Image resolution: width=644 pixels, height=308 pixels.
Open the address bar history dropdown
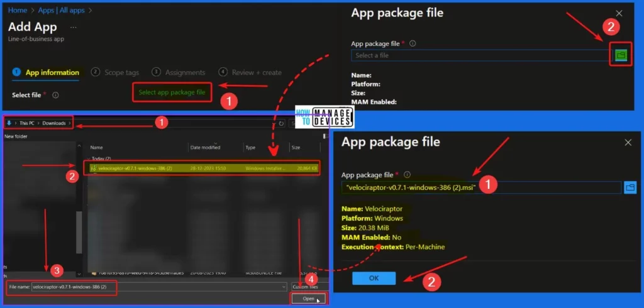(x=274, y=123)
